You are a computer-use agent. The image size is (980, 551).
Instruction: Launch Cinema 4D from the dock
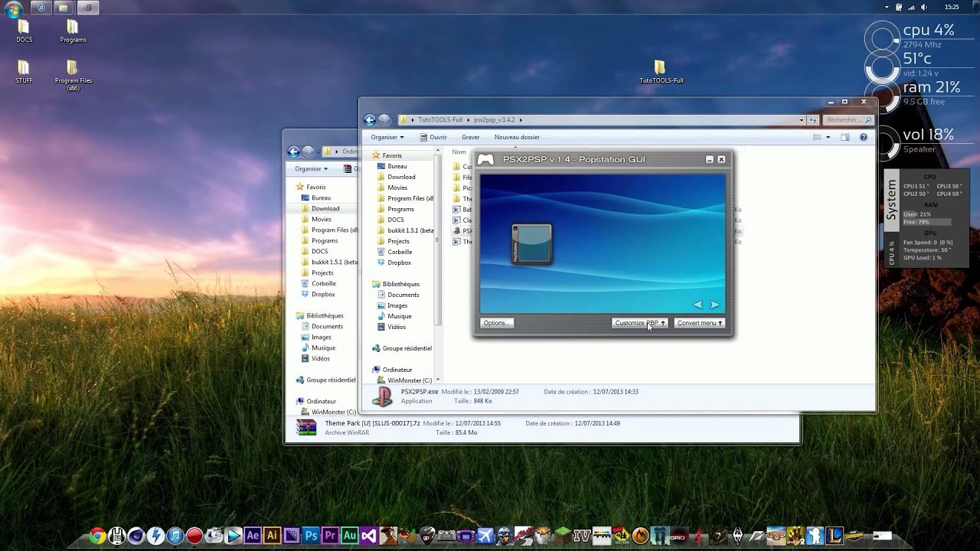[136, 536]
